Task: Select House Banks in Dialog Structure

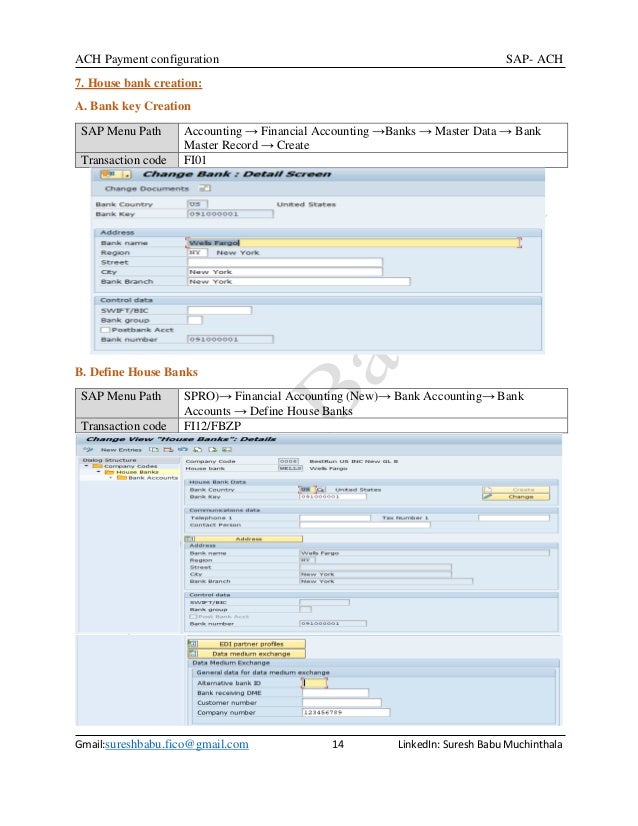Action: point(137,472)
